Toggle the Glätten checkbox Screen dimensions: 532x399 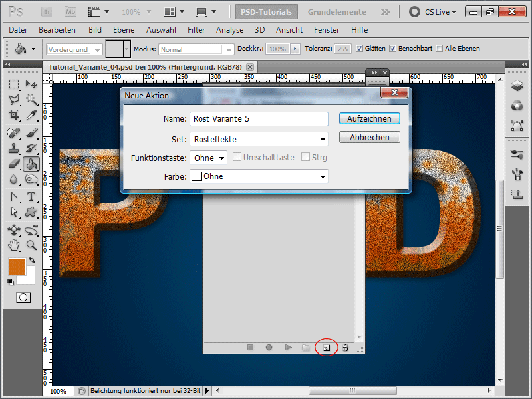coord(359,48)
